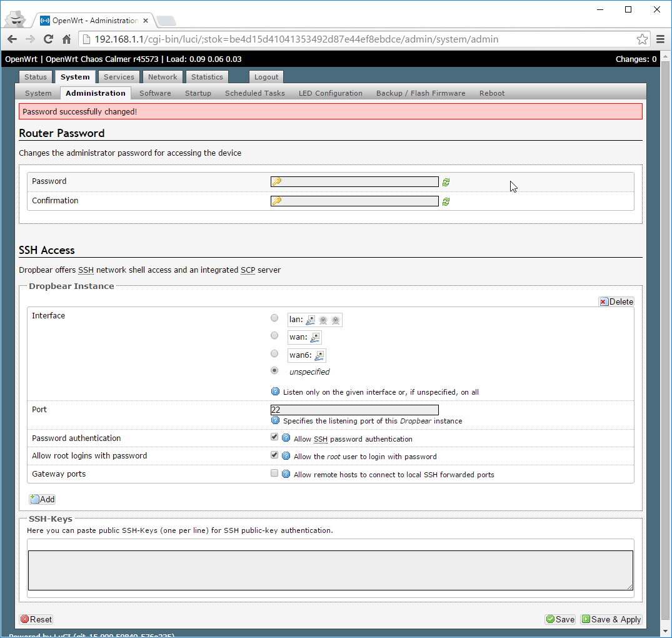Select wan6 interface radio button
Image resolution: width=672 pixels, height=638 pixels.
point(274,353)
